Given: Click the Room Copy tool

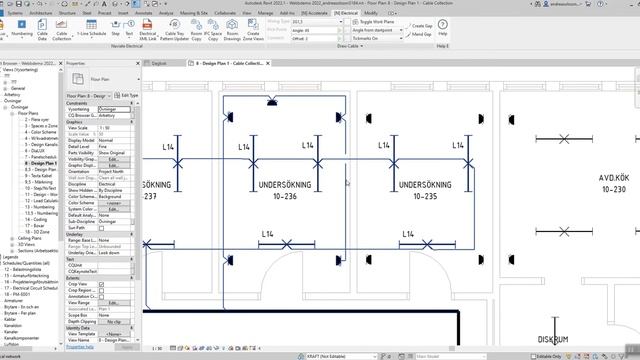Looking at the screenshot, I should [x=196, y=30].
